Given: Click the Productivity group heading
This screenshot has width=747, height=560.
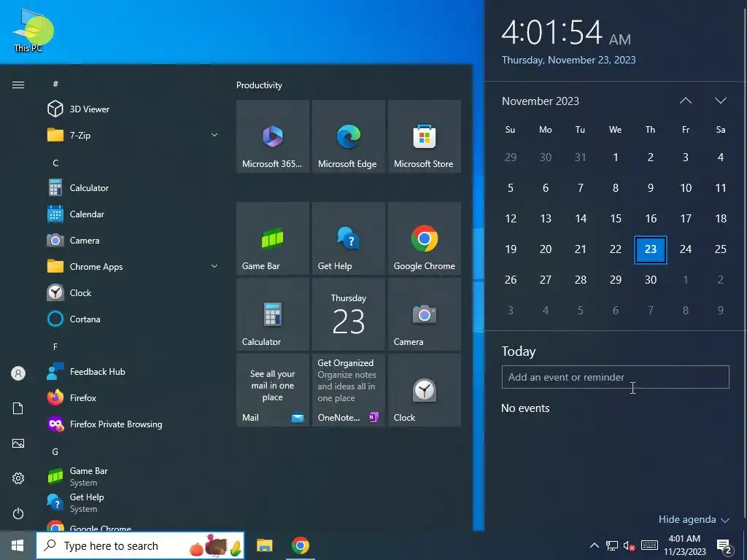Looking at the screenshot, I should coord(259,85).
